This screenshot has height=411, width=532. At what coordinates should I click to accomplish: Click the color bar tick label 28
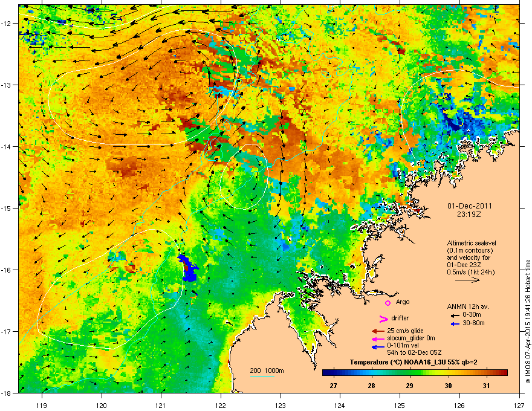pyautogui.click(x=372, y=386)
